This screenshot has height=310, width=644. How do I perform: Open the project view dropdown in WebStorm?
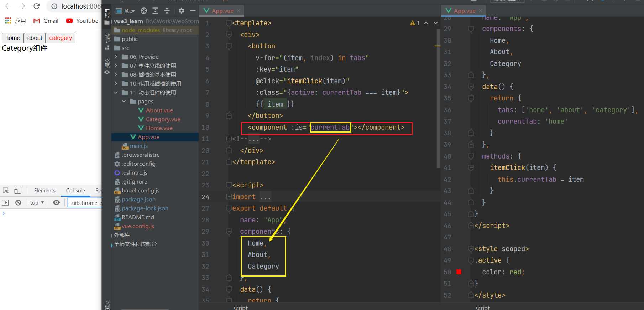point(126,11)
